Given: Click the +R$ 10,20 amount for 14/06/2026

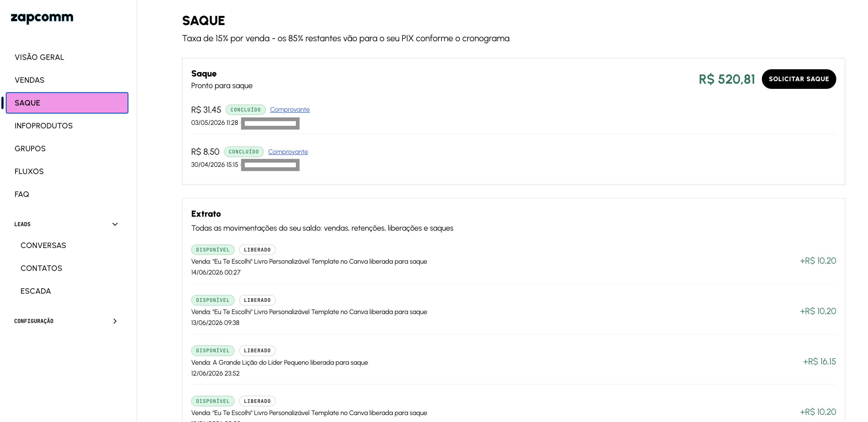Looking at the screenshot, I should point(818,261).
